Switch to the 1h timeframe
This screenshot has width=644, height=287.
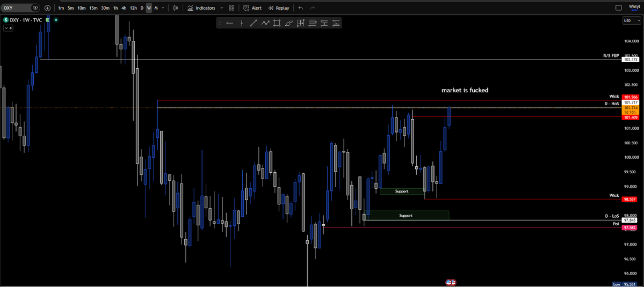point(115,8)
